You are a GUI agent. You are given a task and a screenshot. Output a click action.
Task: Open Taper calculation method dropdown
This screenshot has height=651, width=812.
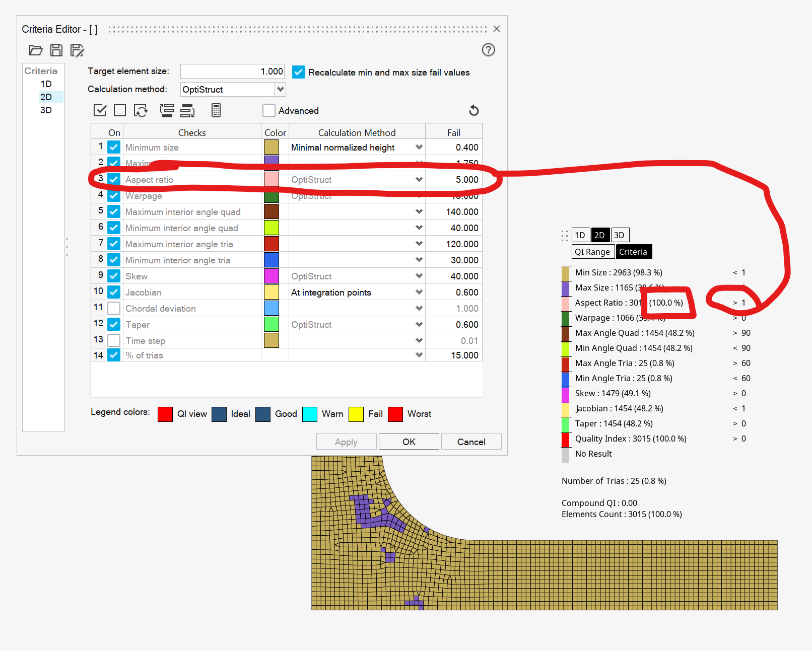click(419, 325)
